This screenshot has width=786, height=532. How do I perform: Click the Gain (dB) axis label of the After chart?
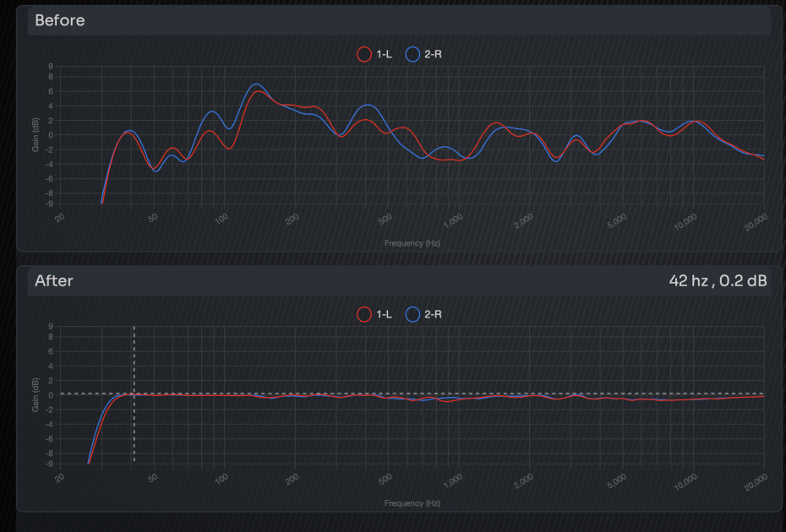(x=35, y=394)
